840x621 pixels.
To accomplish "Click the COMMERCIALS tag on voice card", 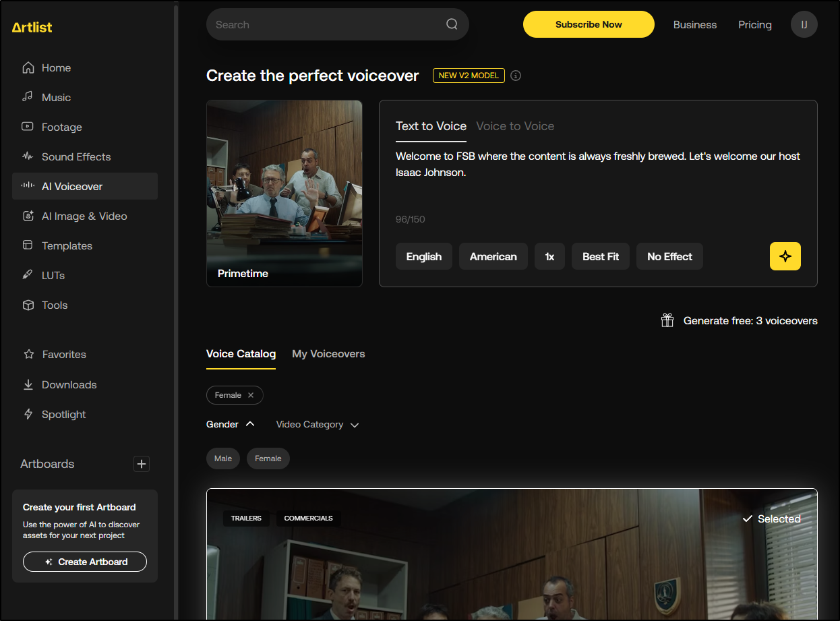I will pos(308,519).
